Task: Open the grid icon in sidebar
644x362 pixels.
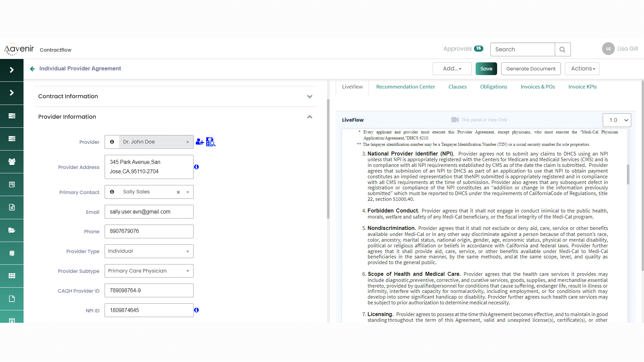Action: pyautogui.click(x=12, y=276)
